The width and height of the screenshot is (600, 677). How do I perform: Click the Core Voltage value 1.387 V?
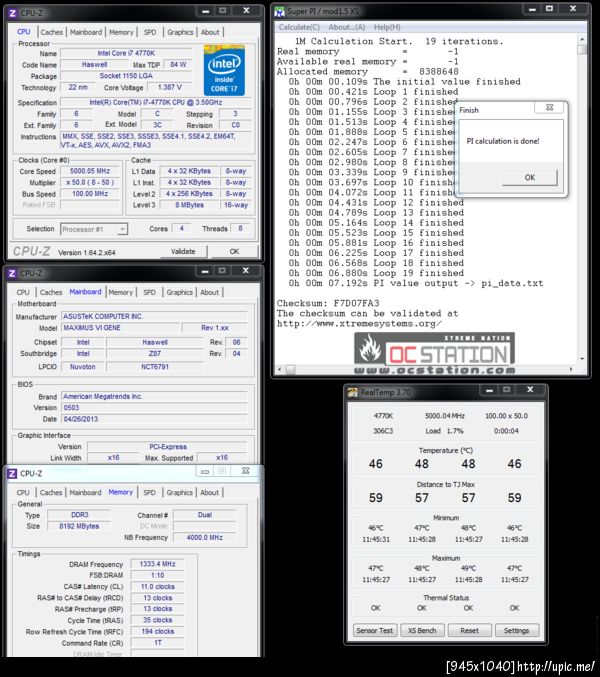[170, 87]
